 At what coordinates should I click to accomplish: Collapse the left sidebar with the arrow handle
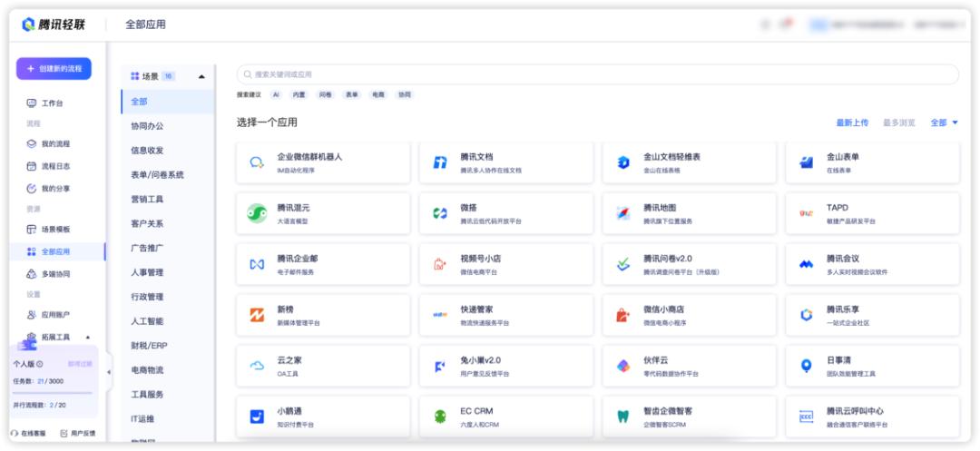tap(109, 372)
